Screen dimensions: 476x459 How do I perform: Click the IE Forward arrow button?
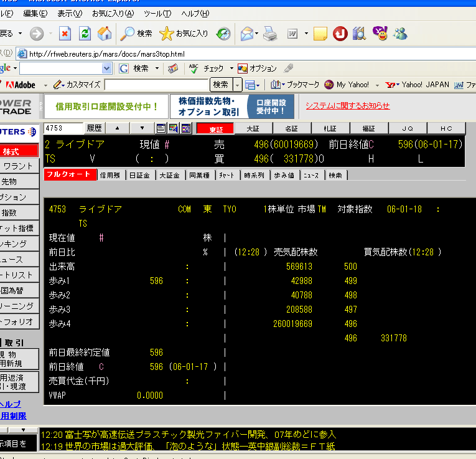point(37,34)
